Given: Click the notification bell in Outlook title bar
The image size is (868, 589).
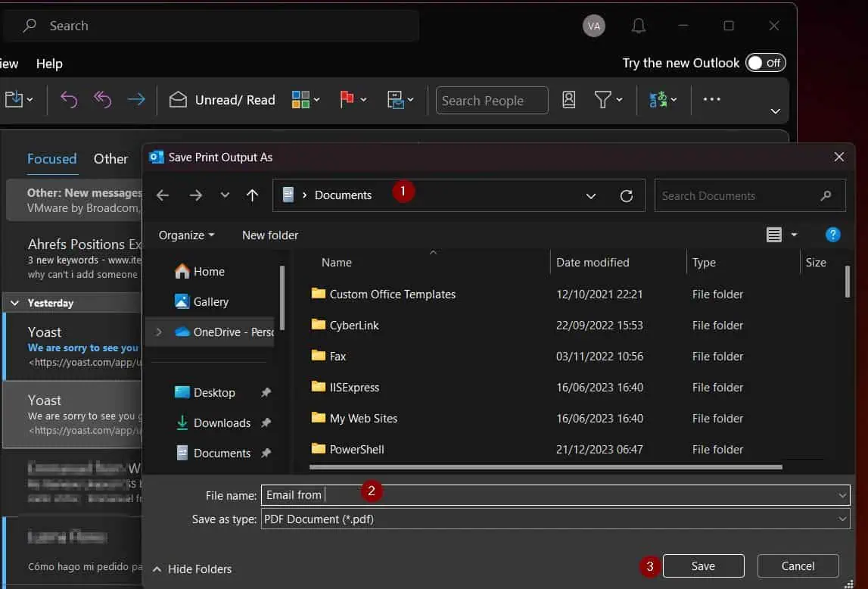Looking at the screenshot, I should [x=638, y=26].
